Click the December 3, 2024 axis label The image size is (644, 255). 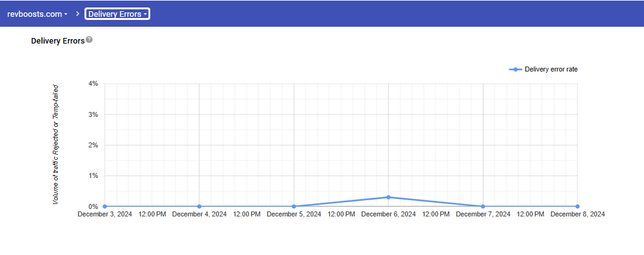(x=104, y=214)
